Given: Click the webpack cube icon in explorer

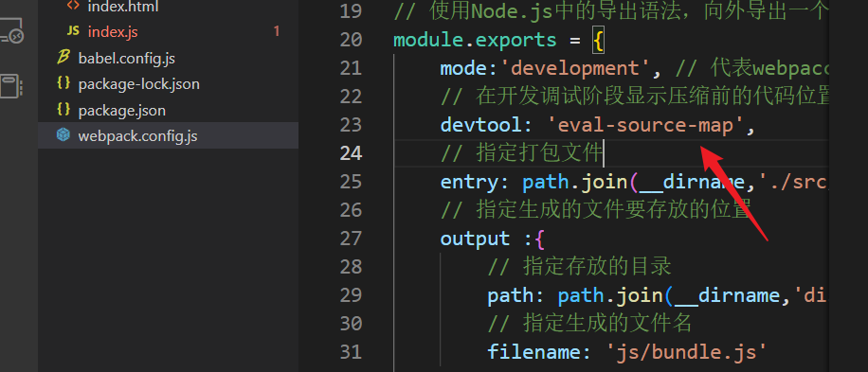Looking at the screenshot, I should [63, 135].
